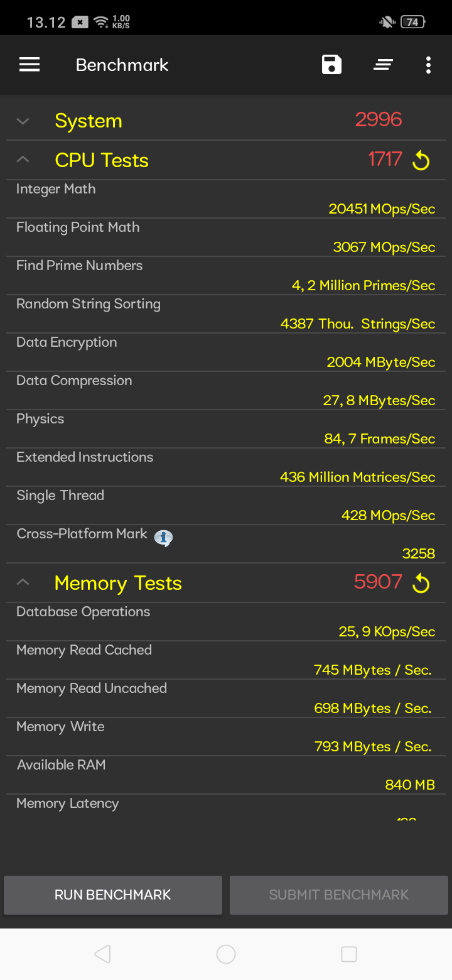452x980 pixels.
Task: Select the Single Thread result row
Action: click(226, 506)
